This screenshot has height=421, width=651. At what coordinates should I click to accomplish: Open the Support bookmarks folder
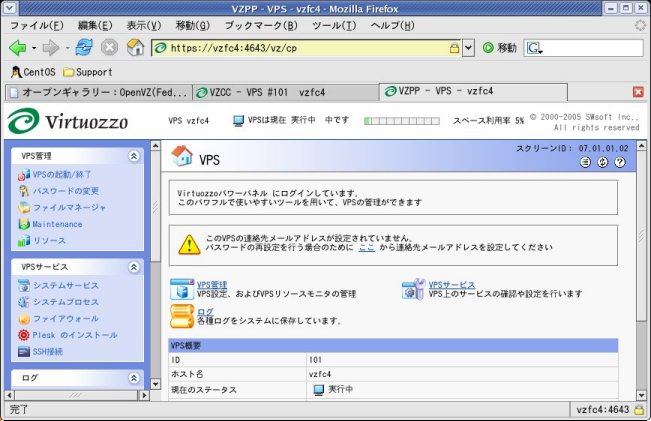[x=88, y=72]
